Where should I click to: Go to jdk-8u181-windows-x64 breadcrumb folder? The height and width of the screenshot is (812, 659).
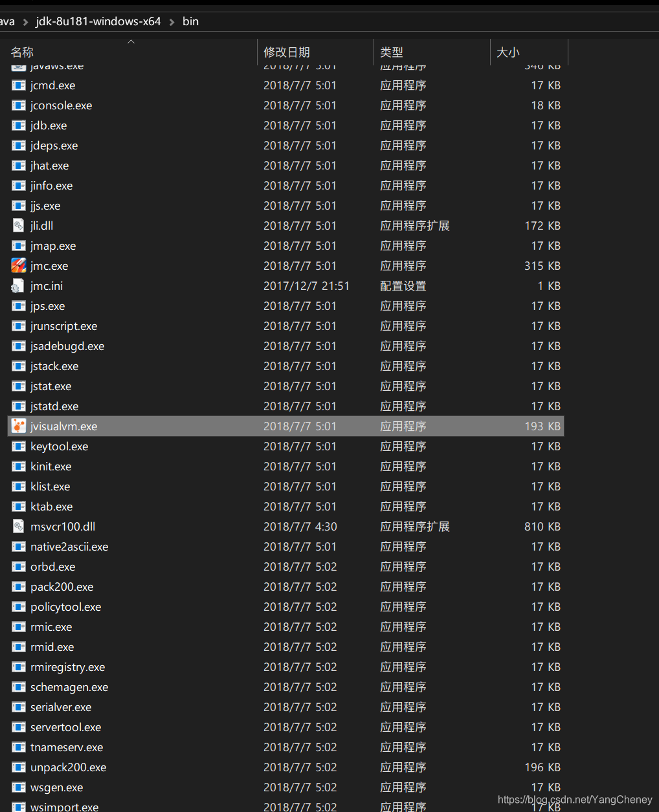point(98,21)
